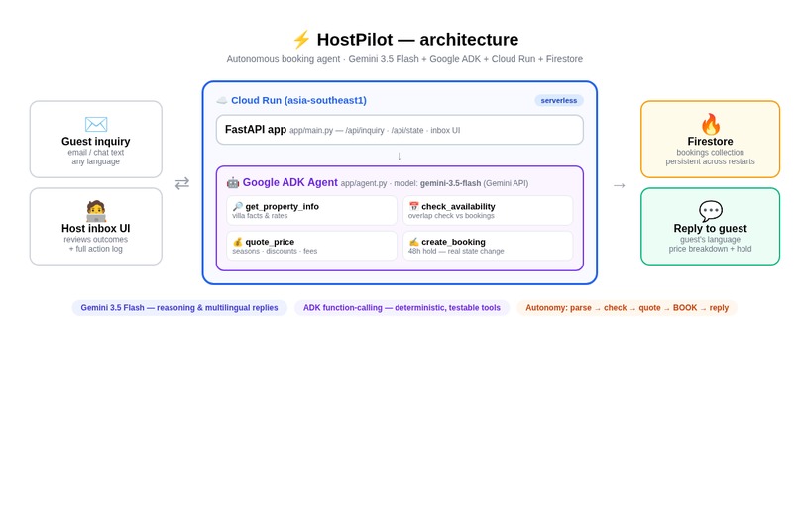
Task: Click the HostPilot — architecture title
Action: coord(418,40)
